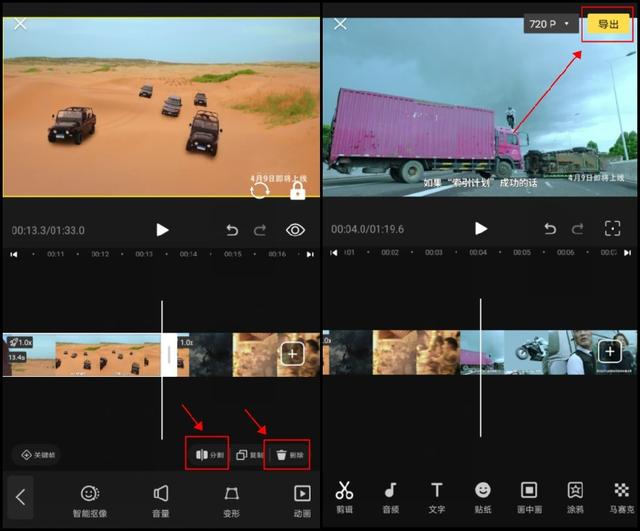Open the 剪辑 scissors edit menu
The height and width of the screenshot is (531, 640).
(x=344, y=497)
